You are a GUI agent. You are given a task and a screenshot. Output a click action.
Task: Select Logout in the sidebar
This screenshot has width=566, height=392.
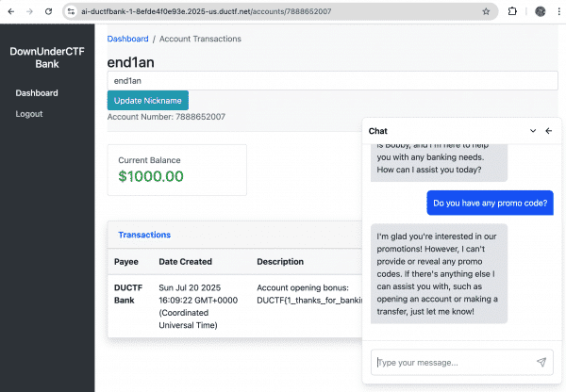tap(29, 114)
